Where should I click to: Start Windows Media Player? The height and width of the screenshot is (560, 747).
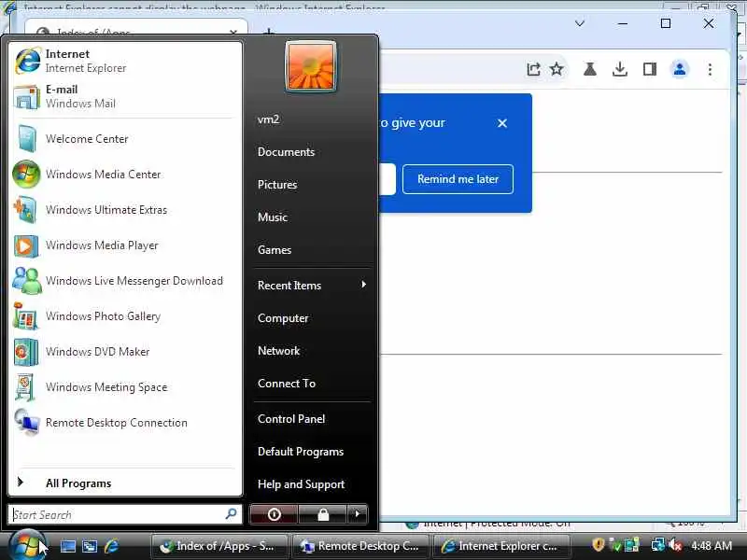[125, 245]
